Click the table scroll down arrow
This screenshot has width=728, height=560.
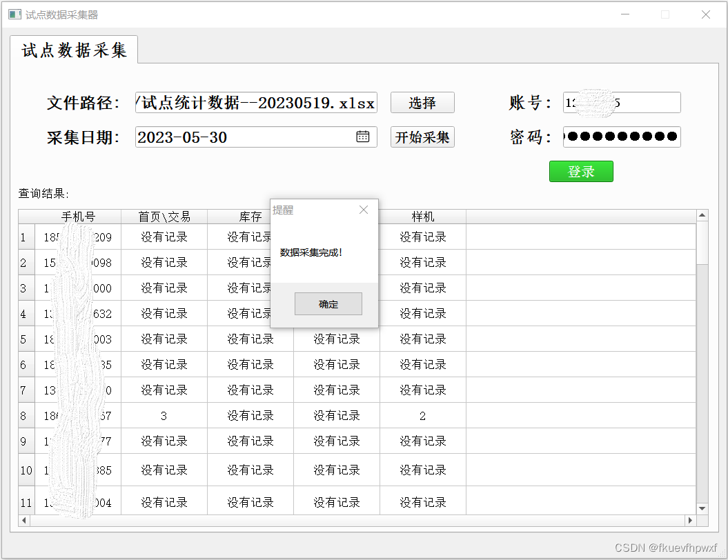702,508
